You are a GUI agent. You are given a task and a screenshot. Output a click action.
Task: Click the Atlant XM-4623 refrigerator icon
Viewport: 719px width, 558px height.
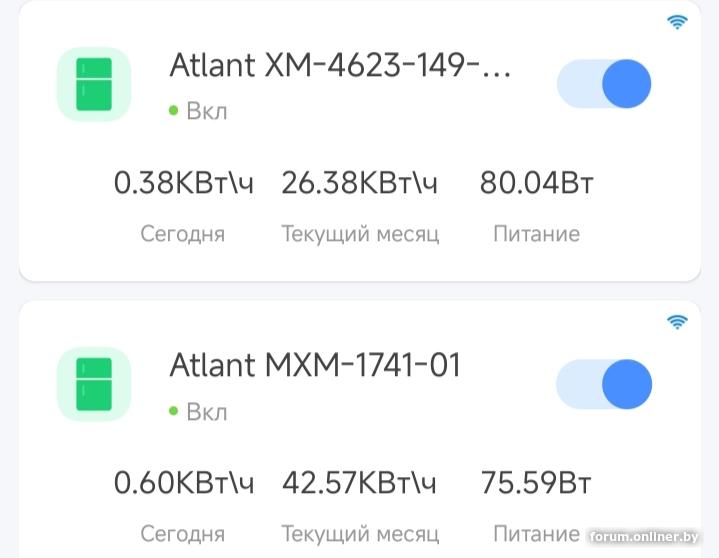pyautogui.click(x=94, y=85)
